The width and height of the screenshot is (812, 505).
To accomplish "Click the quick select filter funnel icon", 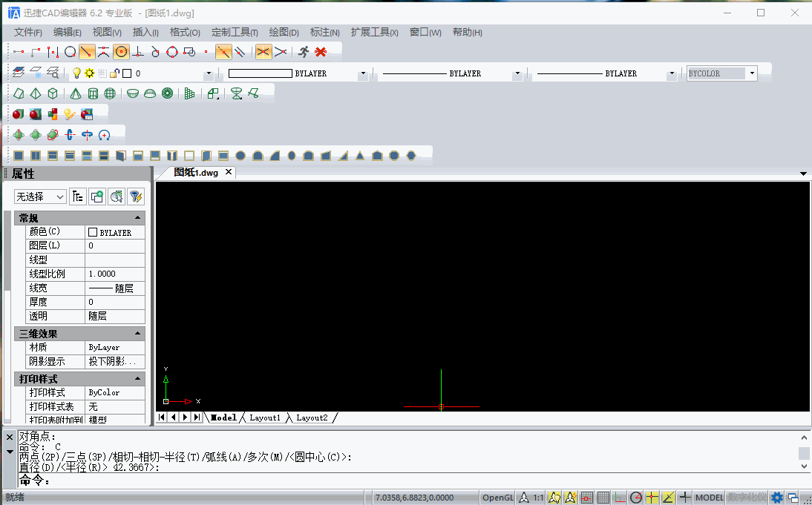I will click(136, 197).
